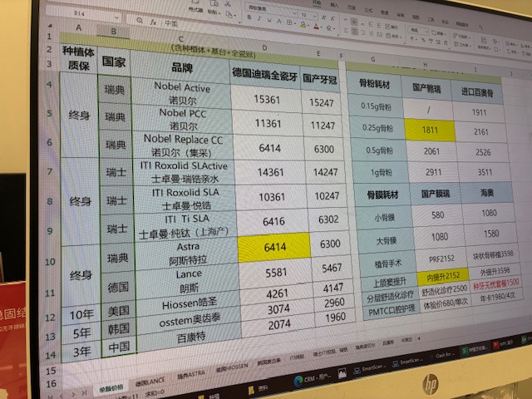Open the 开始 ribbon tab
The image size is (532, 399).
tap(317, 2)
